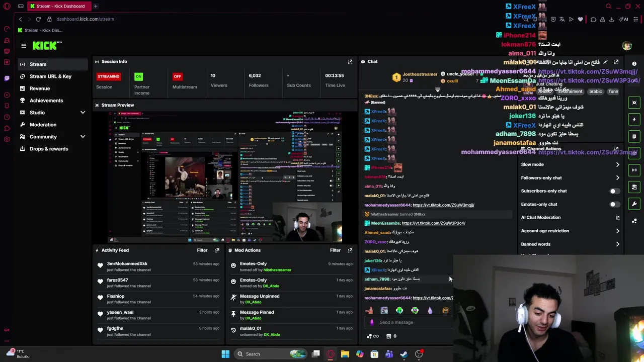
Task: Pop out the Activity Feed panel
Action: tap(217, 250)
